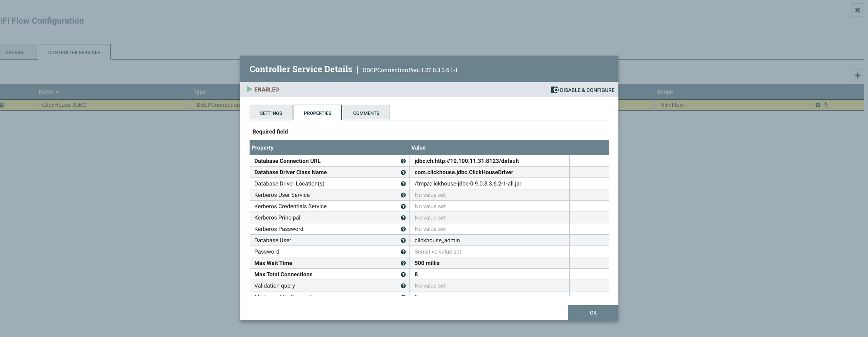Click the DBCPConnection type cell
The image size is (868, 337).
[218, 105]
